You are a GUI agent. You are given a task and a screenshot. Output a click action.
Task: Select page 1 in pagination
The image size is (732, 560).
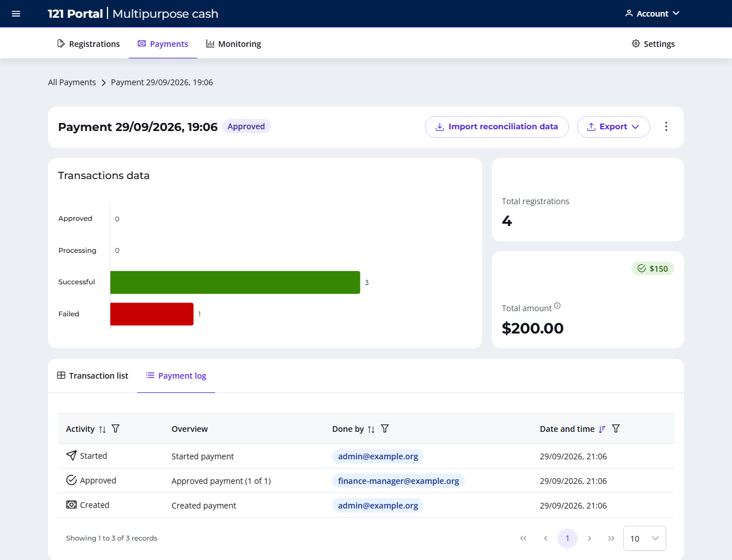click(x=567, y=538)
